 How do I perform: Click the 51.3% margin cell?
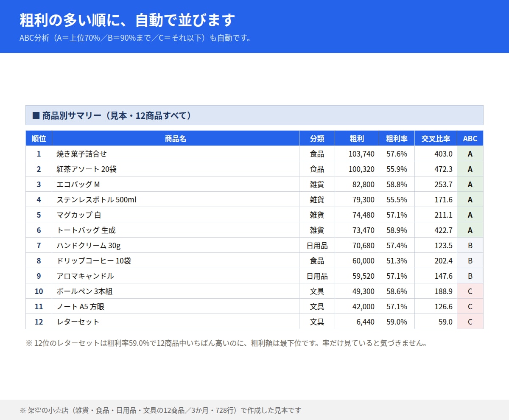click(397, 260)
